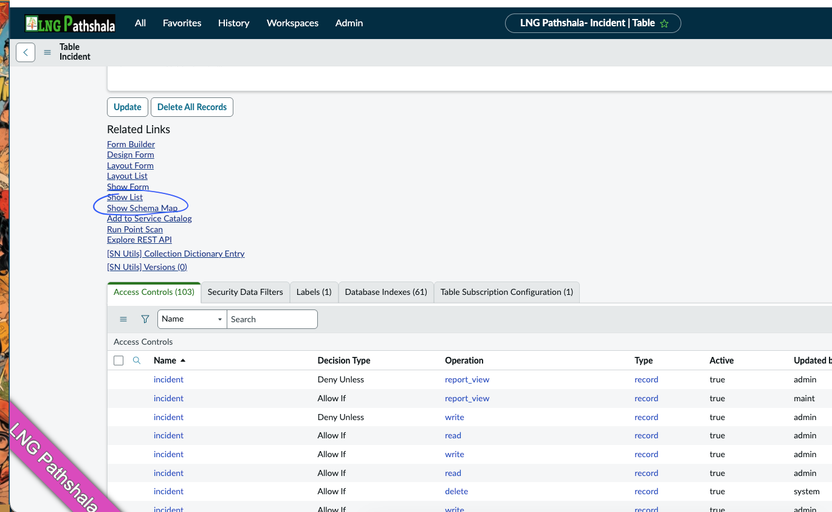This screenshot has width=832, height=512.
Task: Open the form context menu hamburger icon
Action: click(47, 52)
